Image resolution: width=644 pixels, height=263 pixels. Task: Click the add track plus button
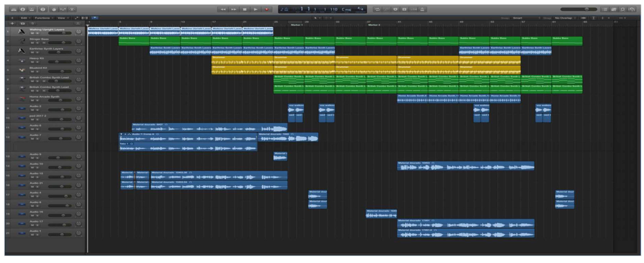pyautogui.click(x=12, y=23)
